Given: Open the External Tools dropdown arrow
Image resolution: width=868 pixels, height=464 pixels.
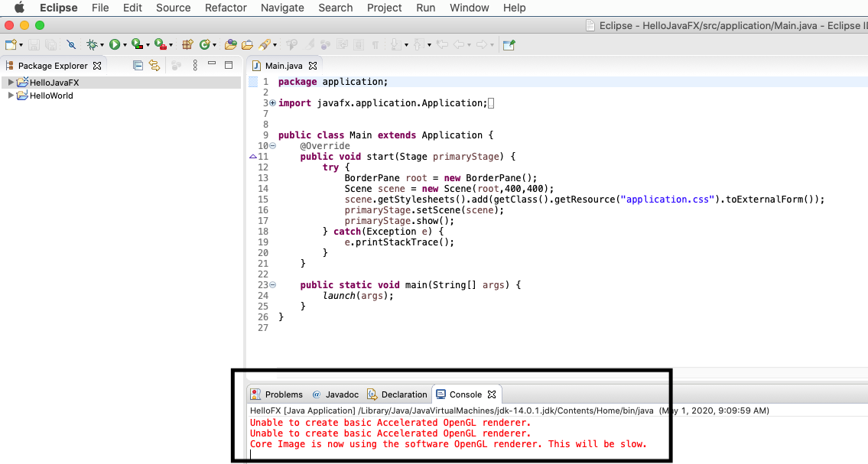Looking at the screenshot, I should pos(171,45).
